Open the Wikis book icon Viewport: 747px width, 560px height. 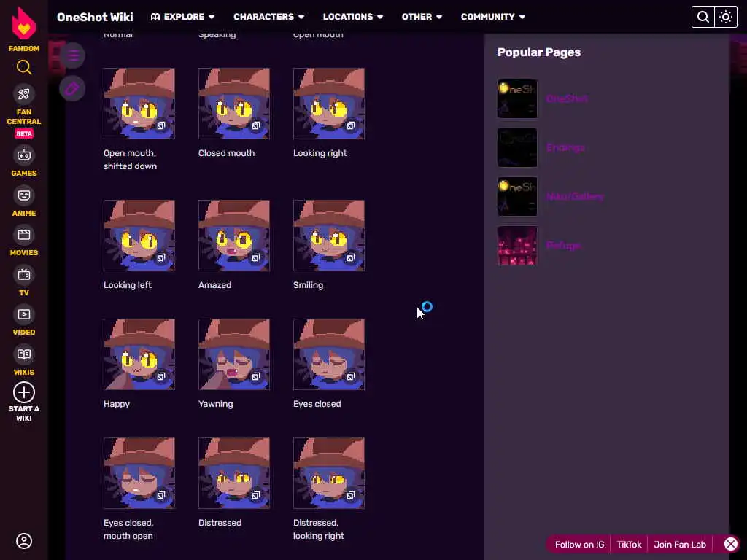point(24,354)
